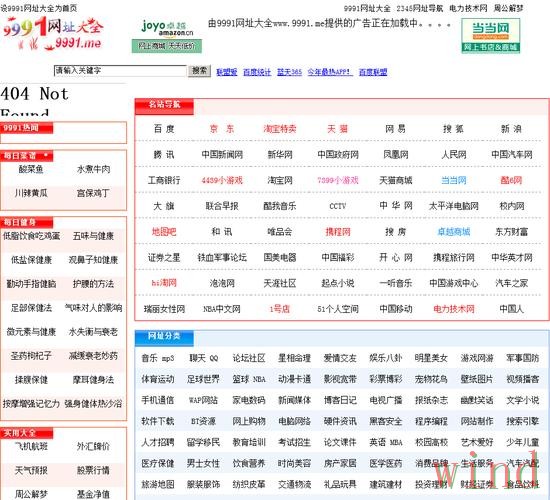The height and width of the screenshot is (500, 550).
Task: Go to 百度 site link
Action: [x=164, y=129]
